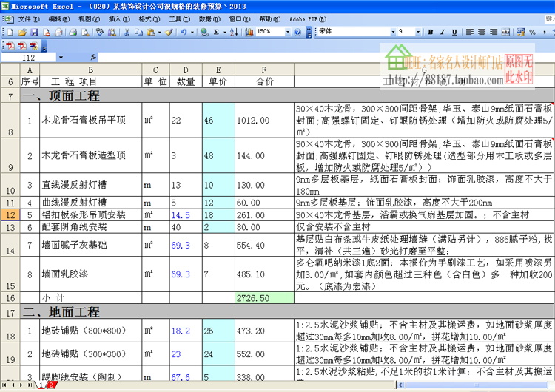Viewport: 555px width, 392px height.
Task: Click the third Adobe PDF review icon
Action: (34, 46)
